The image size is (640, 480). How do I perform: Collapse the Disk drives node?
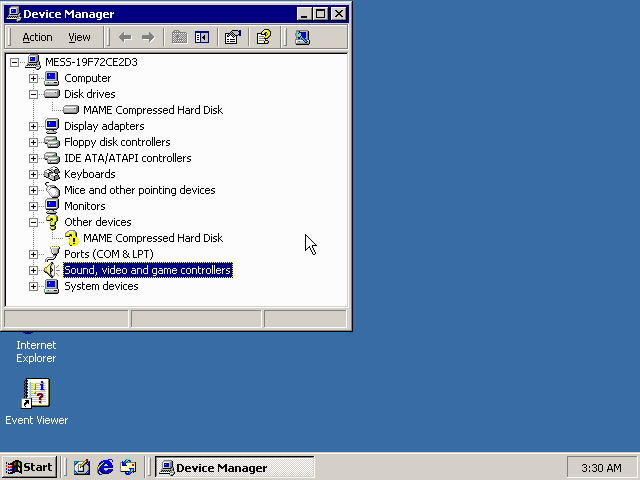pos(33,94)
